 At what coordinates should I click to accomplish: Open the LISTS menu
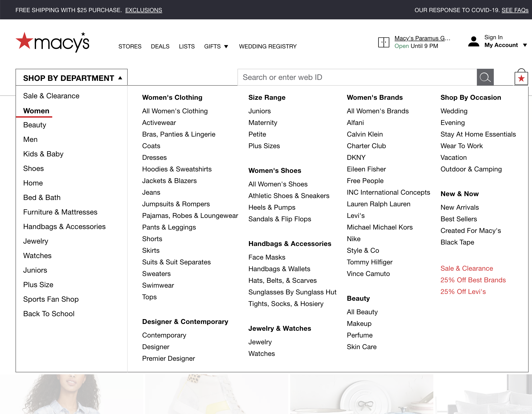(x=187, y=46)
